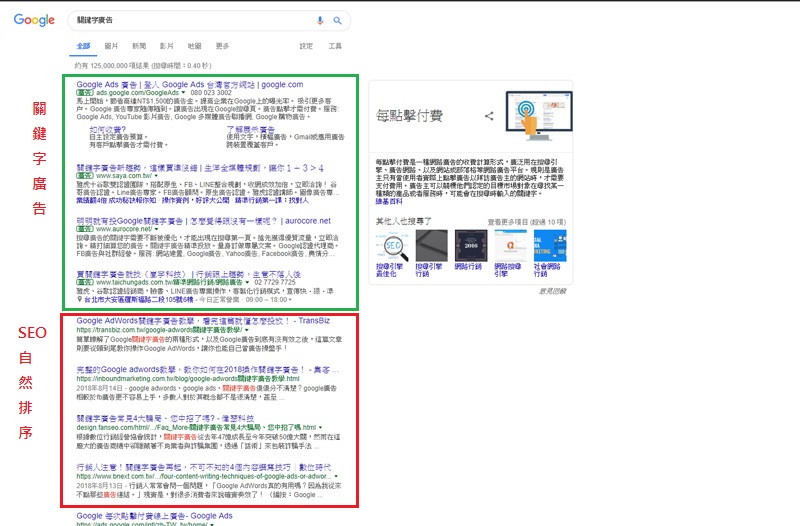The height and width of the screenshot is (526, 800).
Task: Switch to the 地圖 maps tab
Action: [194, 46]
